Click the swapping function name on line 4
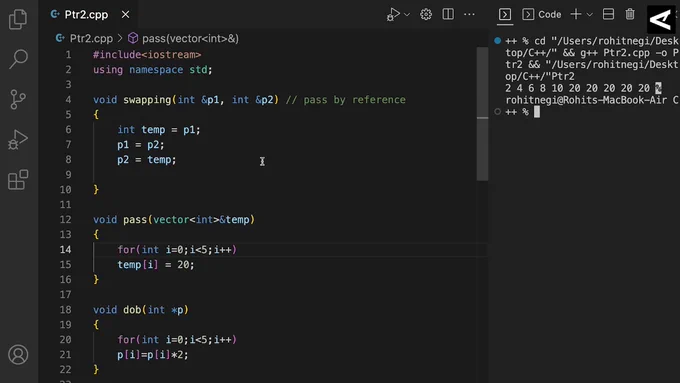Image resolution: width=680 pixels, height=383 pixels. click(x=147, y=100)
